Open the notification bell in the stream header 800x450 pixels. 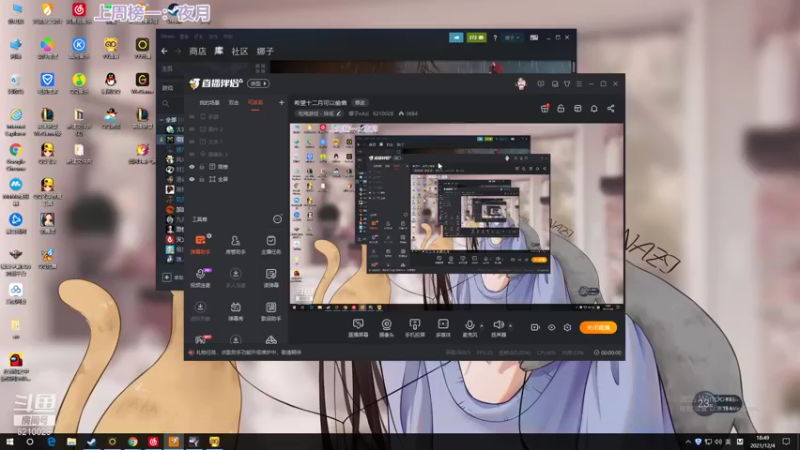[x=594, y=108]
